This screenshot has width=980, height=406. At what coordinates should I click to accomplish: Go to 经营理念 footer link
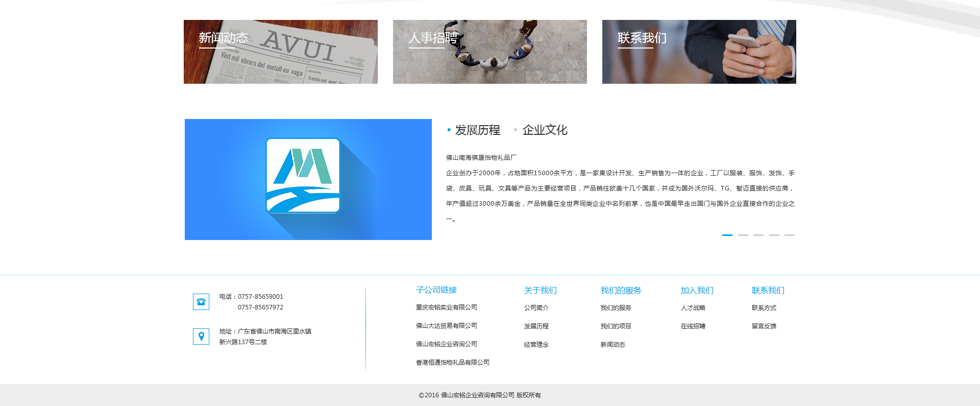(x=536, y=345)
